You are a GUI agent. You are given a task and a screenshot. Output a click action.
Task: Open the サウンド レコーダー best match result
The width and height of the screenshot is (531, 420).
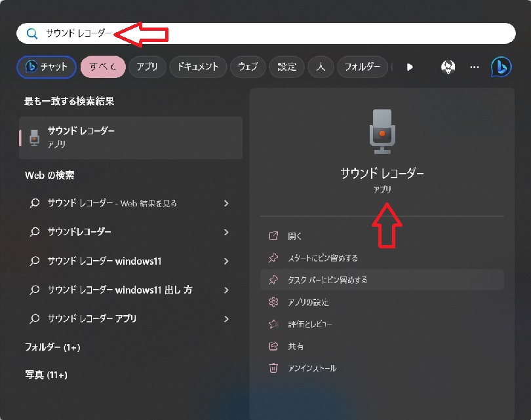(x=130, y=138)
